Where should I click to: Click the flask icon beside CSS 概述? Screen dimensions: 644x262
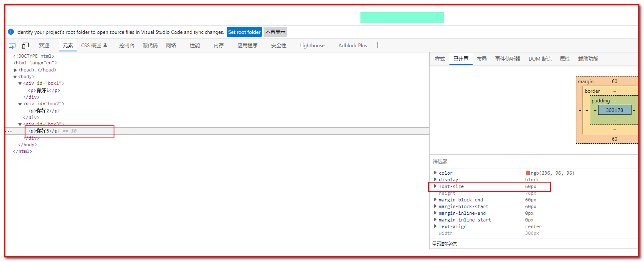pos(105,45)
